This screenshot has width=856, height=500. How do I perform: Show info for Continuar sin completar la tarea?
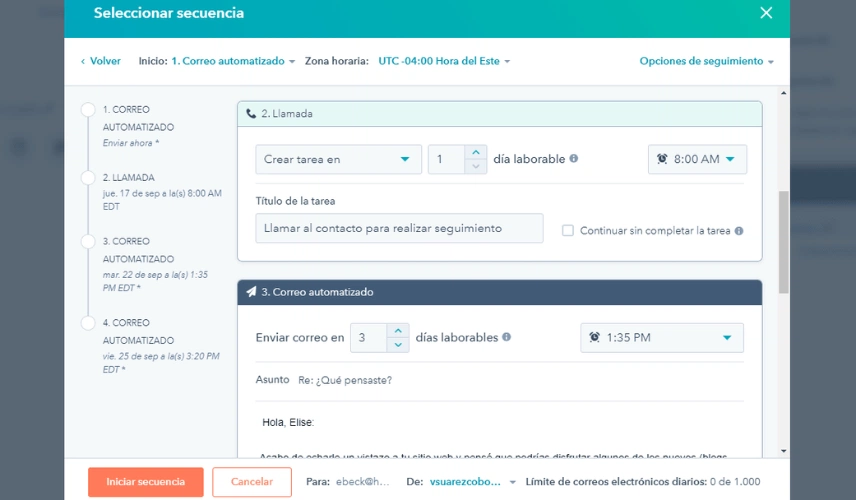tap(739, 230)
